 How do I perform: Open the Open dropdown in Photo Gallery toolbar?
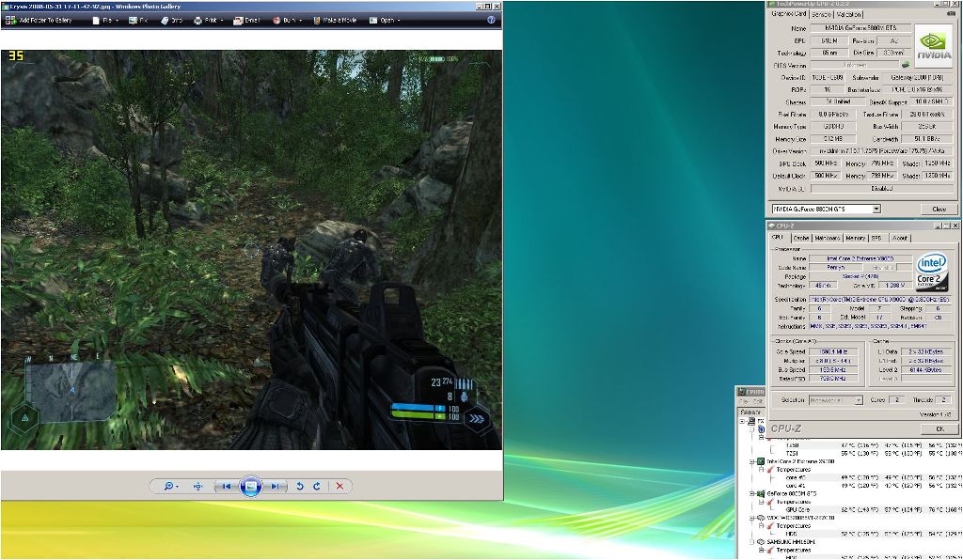[385, 21]
